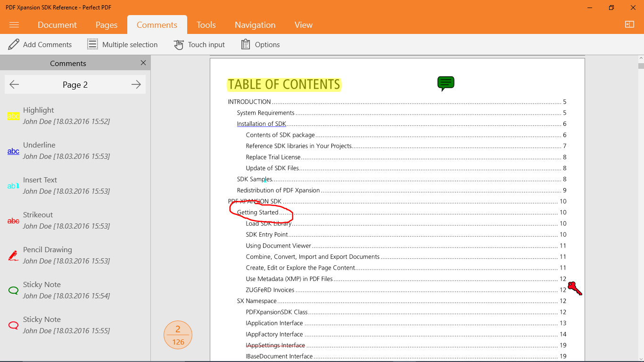Click the Touch input label
The height and width of the screenshot is (362, 644).
pyautogui.click(x=206, y=45)
